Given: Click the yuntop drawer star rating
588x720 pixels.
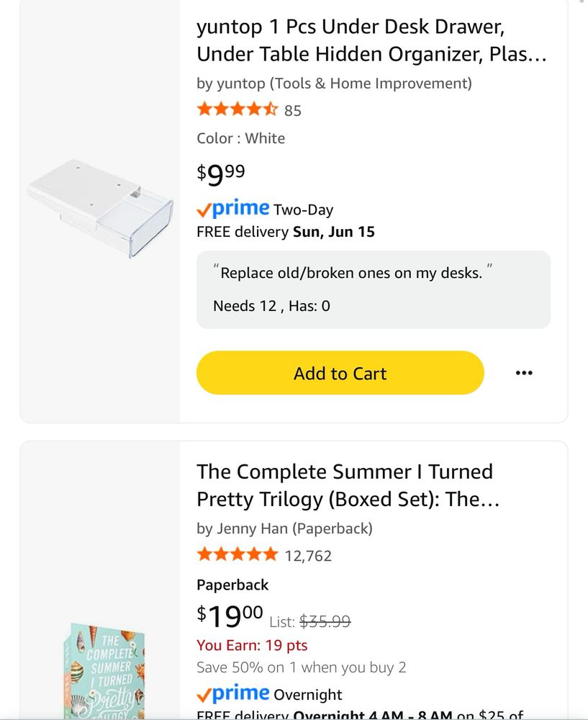Looking at the screenshot, I should [x=237, y=110].
